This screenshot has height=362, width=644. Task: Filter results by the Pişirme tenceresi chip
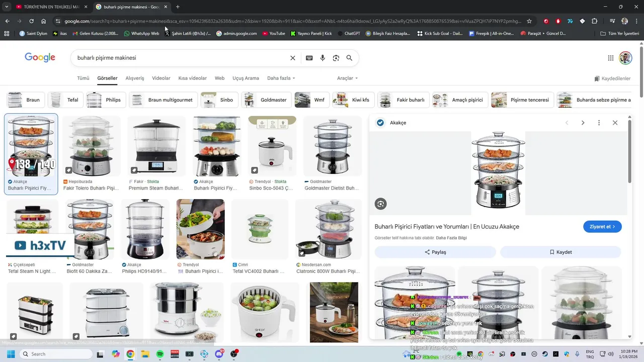click(x=522, y=100)
